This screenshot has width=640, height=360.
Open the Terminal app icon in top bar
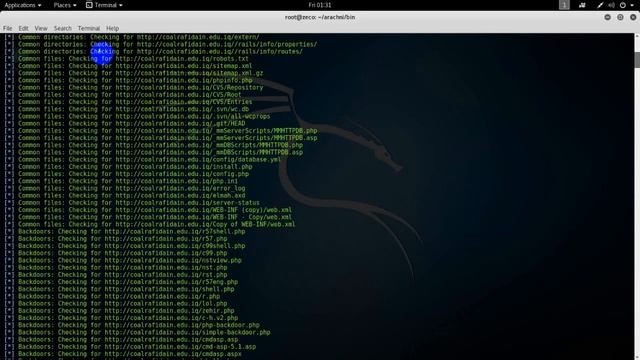(89, 5)
